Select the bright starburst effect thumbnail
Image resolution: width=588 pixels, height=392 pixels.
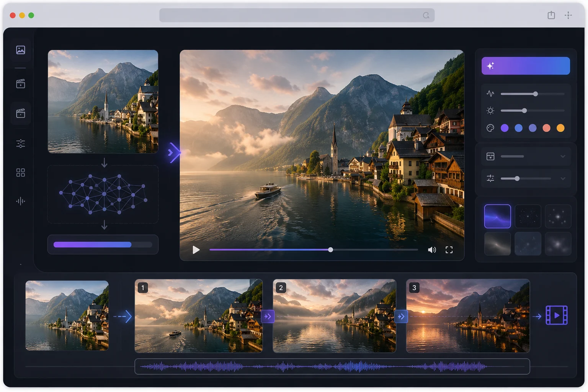558,216
